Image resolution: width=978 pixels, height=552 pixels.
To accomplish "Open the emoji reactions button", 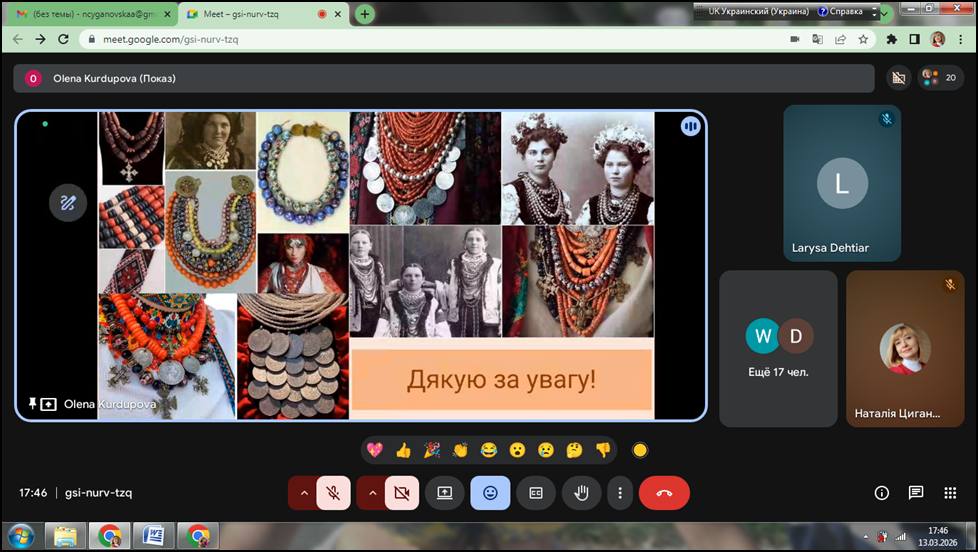I will click(490, 493).
